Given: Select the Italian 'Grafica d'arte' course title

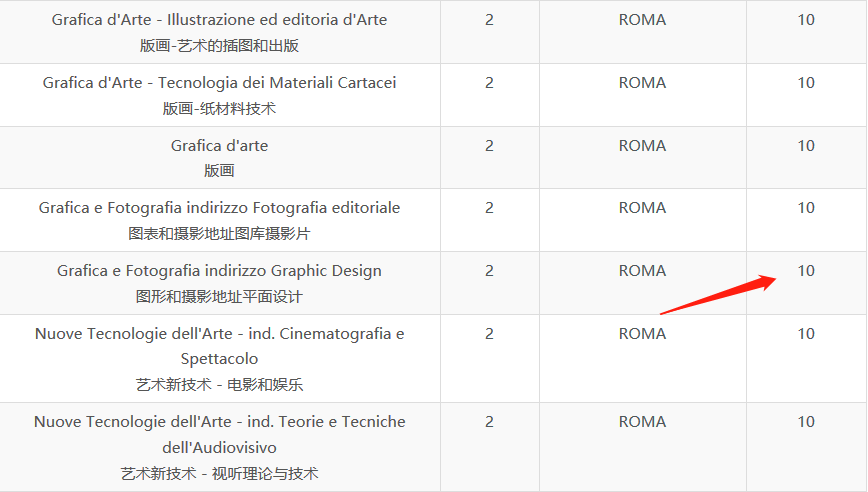Looking at the screenshot, I should 219,146.
